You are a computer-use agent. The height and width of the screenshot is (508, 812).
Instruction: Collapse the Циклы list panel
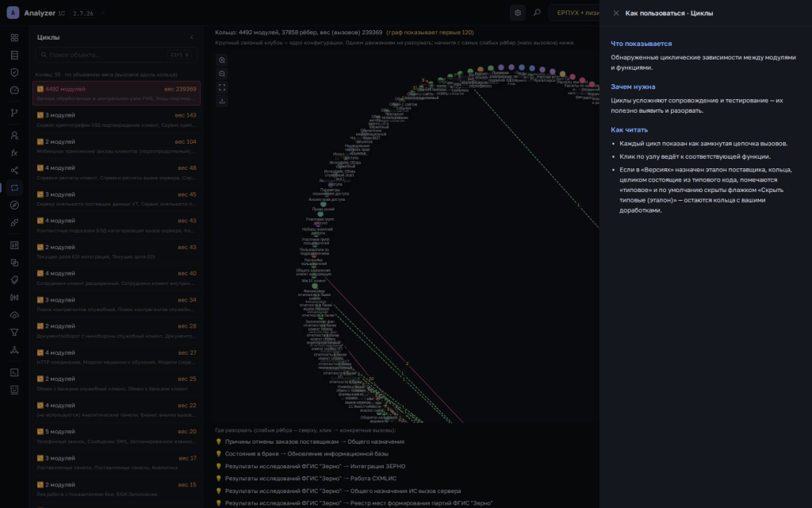click(192, 37)
